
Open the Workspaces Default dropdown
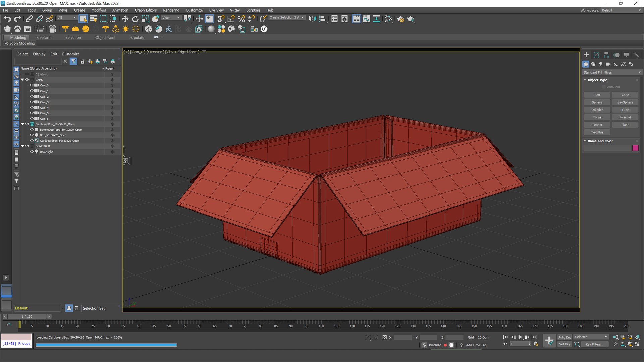[621, 10]
